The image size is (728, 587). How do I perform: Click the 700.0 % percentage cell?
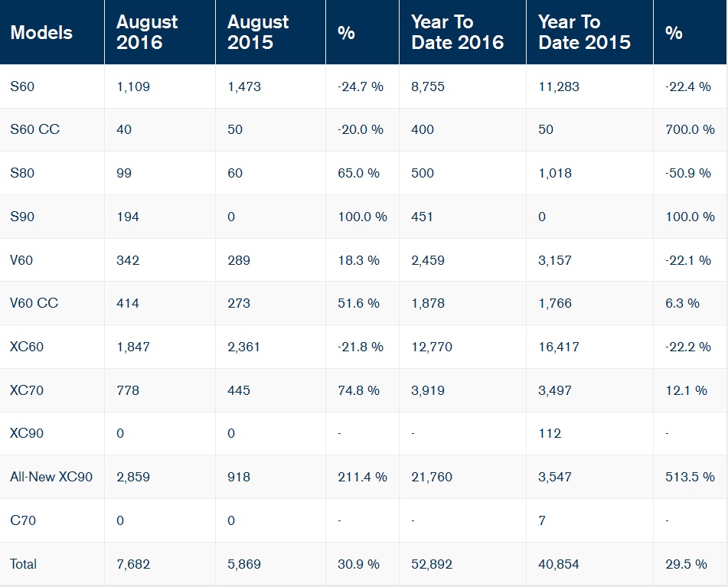(690, 129)
